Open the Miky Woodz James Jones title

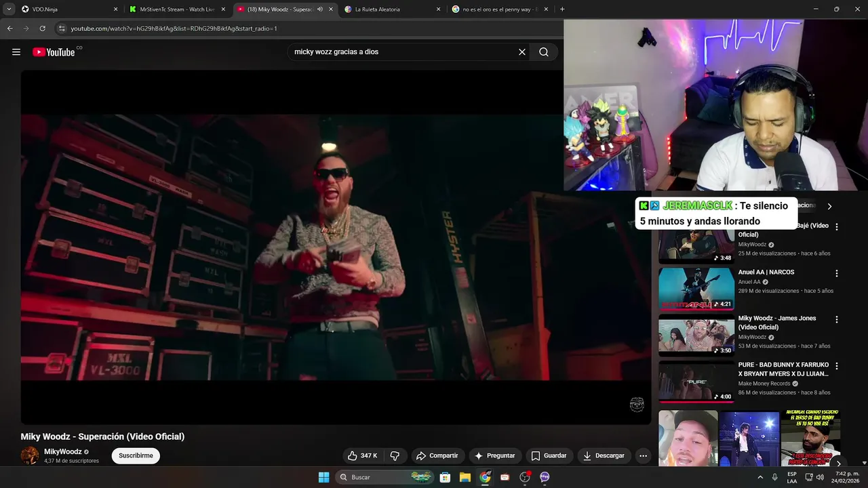click(777, 323)
